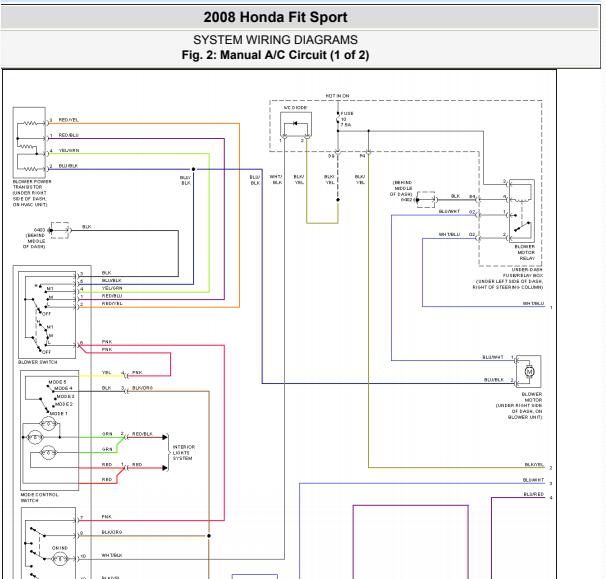Click the YEL wire label at mode control switch

(106, 373)
